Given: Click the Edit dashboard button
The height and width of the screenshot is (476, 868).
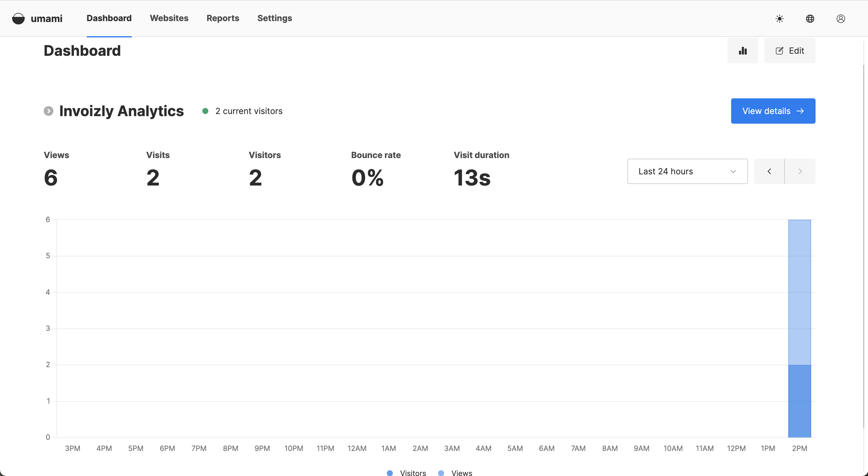Looking at the screenshot, I should [790, 51].
